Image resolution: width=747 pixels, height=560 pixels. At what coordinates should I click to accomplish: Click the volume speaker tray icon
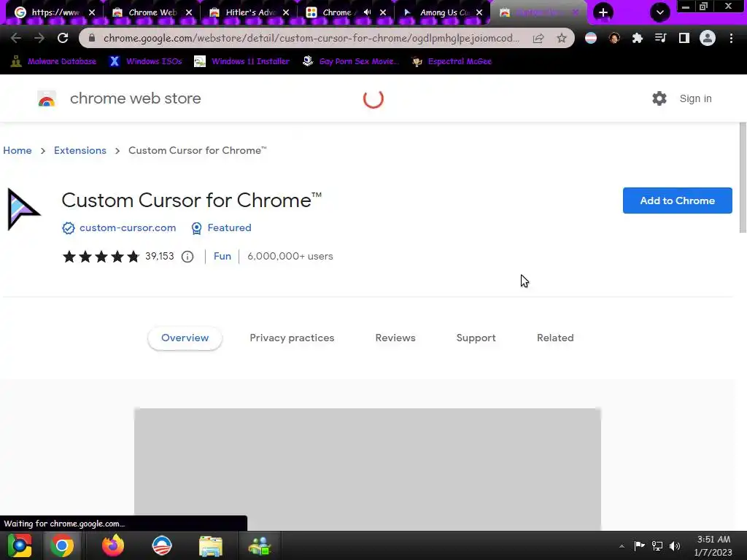click(675, 546)
